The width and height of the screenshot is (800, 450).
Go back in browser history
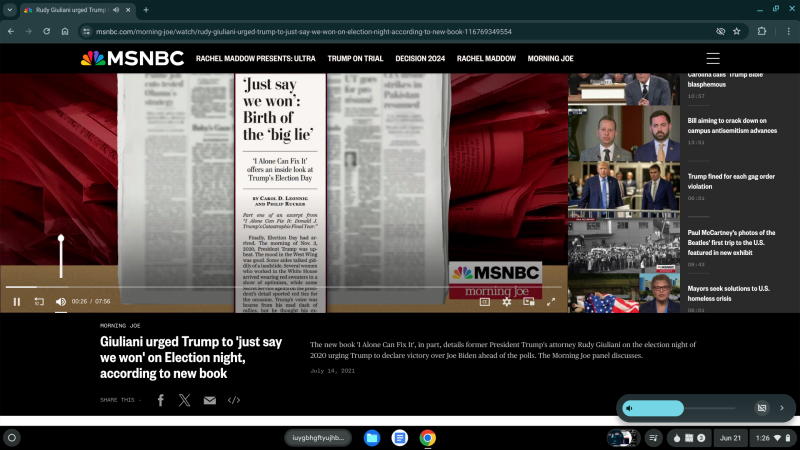click(11, 31)
